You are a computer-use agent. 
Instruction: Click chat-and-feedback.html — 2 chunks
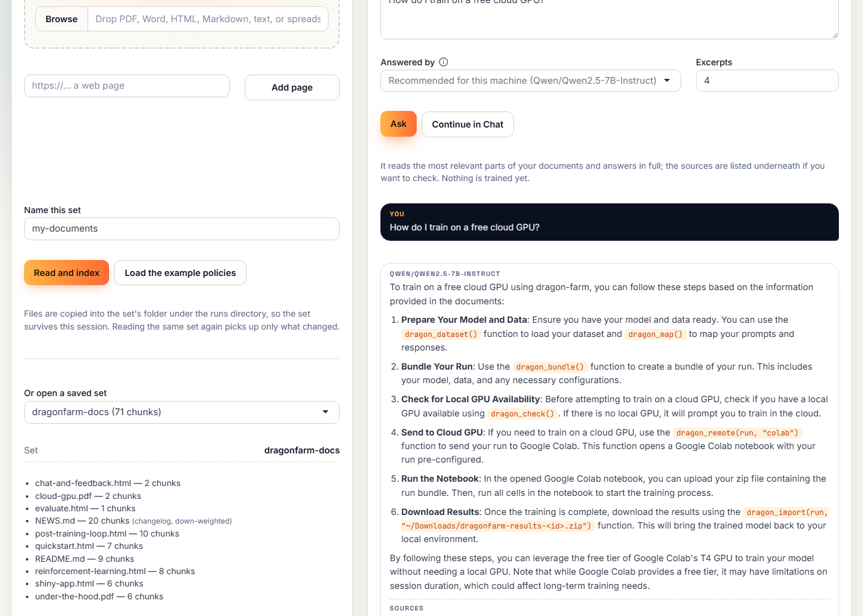click(108, 483)
